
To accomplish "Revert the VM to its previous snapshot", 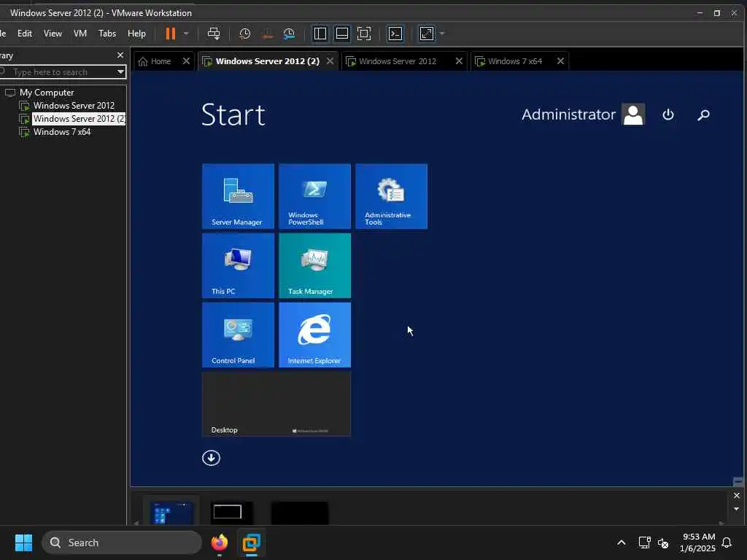I will [x=267, y=34].
